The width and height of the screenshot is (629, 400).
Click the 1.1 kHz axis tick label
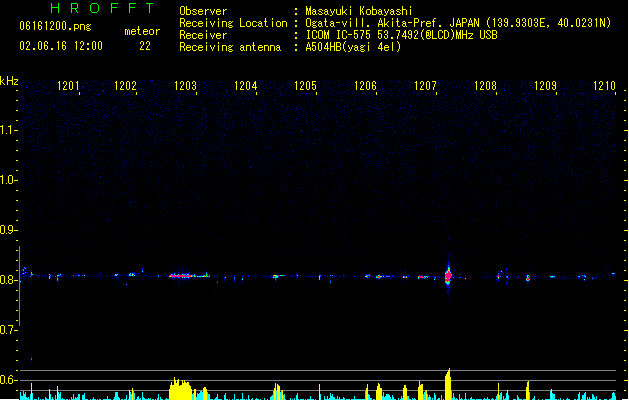(7, 130)
